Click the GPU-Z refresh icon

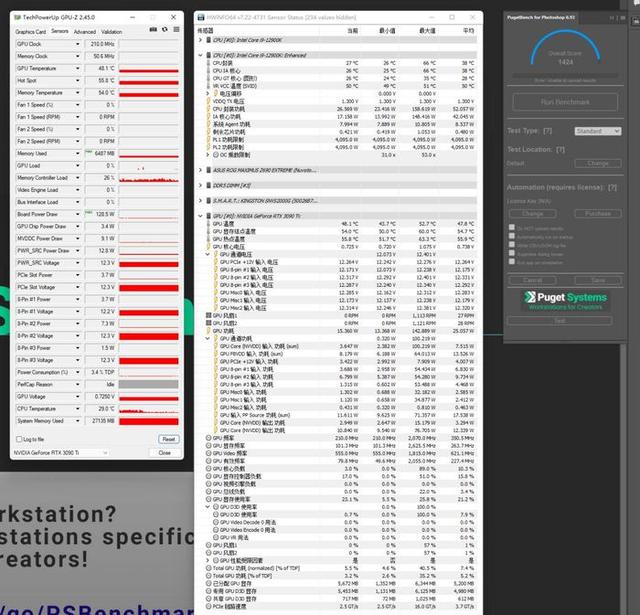pyautogui.click(x=165, y=31)
